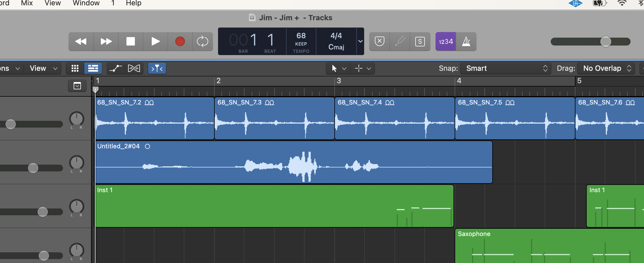This screenshot has height=263, width=644.
Task: Stop playback with the Stop button
Action: (x=131, y=42)
